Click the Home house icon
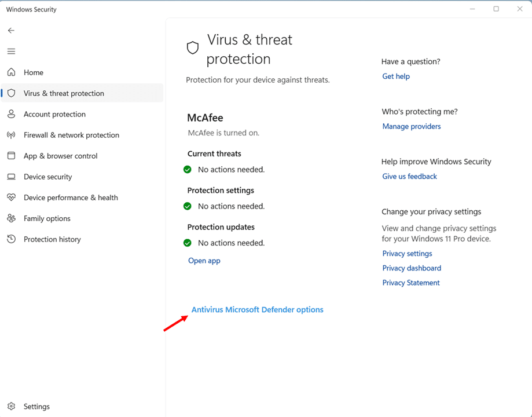The width and height of the screenshot is (532, 417). coord(11,72)
